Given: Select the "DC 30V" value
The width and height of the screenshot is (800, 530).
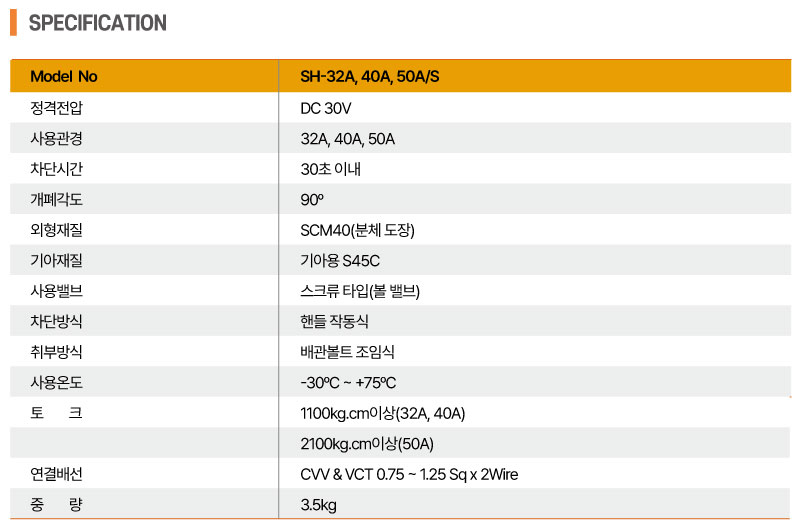Looking at the screenshot, I should [x=327, y=108].
